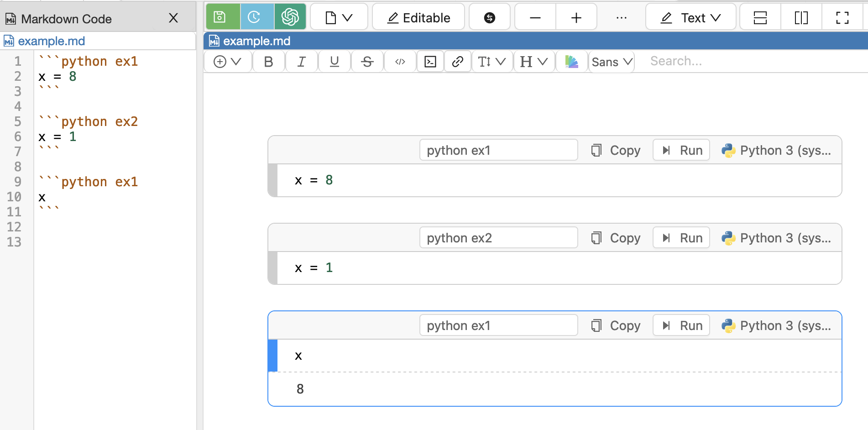The height and width of the screenshot is (430, 868).
Task: Enter fullscreen with the expand icon
Action: (842, 18)
